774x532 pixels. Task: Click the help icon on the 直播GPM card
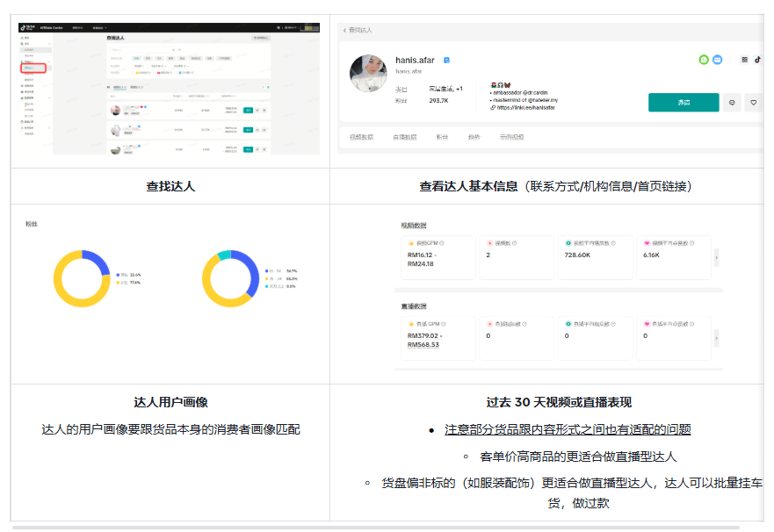tap(443, 322)
